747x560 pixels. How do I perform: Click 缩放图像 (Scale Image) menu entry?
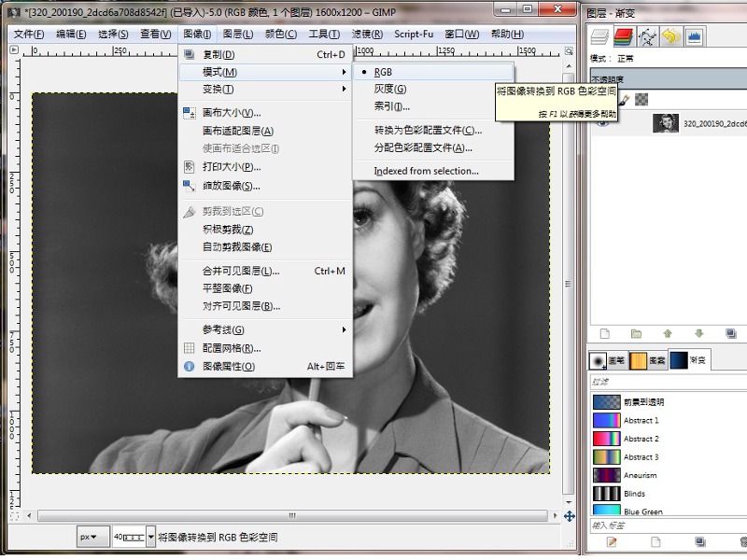(231, 186)
